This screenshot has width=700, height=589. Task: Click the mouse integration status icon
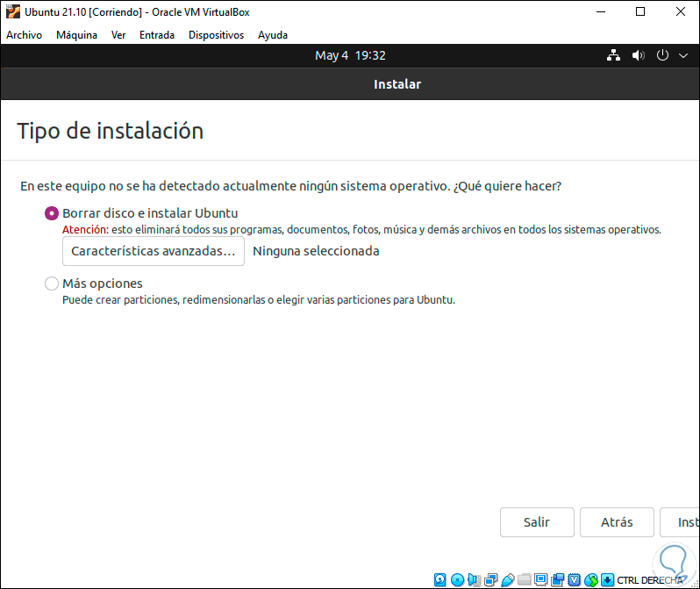coord(591,580)
